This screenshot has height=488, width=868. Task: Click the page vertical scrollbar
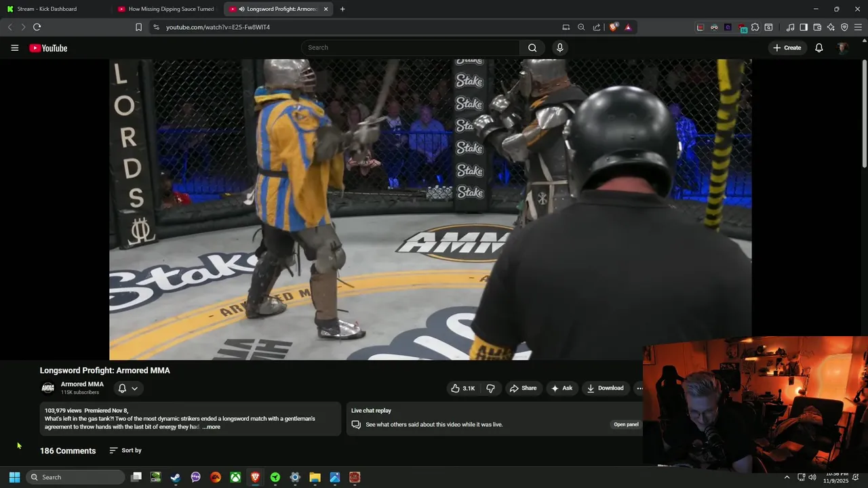pyautogui.click(x=864, y=115)
